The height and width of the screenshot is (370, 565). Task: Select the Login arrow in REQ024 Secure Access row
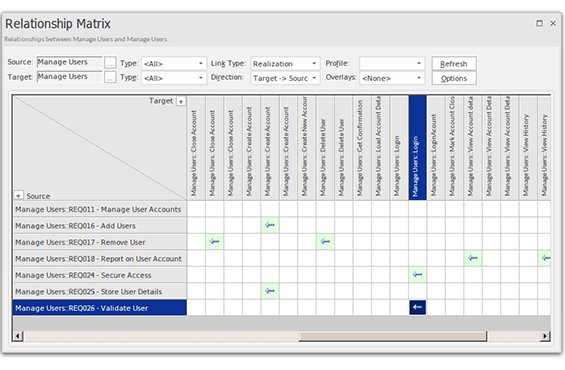pyautogui.click(x=418, y=275)
